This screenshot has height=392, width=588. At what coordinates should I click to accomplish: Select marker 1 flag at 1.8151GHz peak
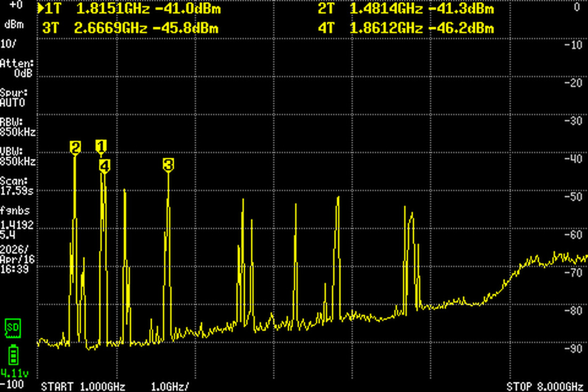coord(101,145)
